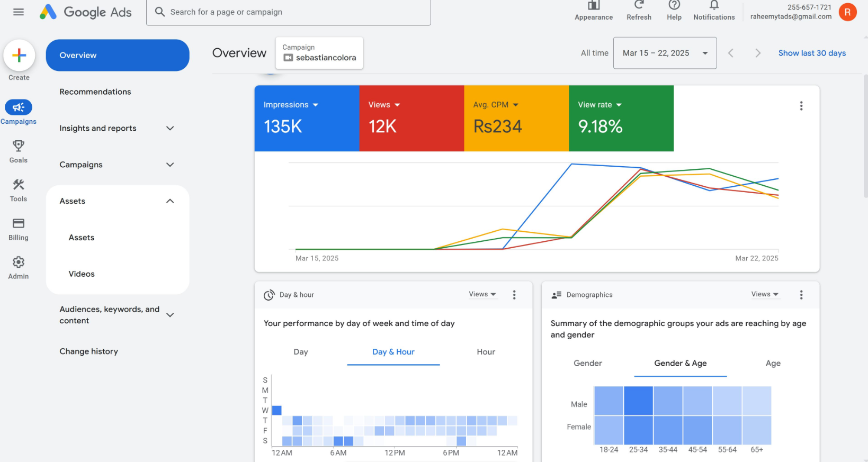Select the Overview navigation button

tap(118, 55)
